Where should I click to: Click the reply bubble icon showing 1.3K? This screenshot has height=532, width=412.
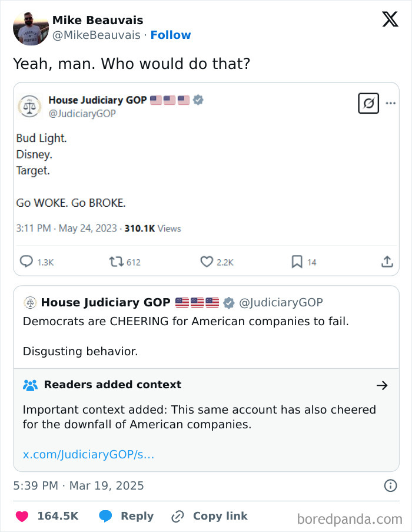[x=27, y=262]
